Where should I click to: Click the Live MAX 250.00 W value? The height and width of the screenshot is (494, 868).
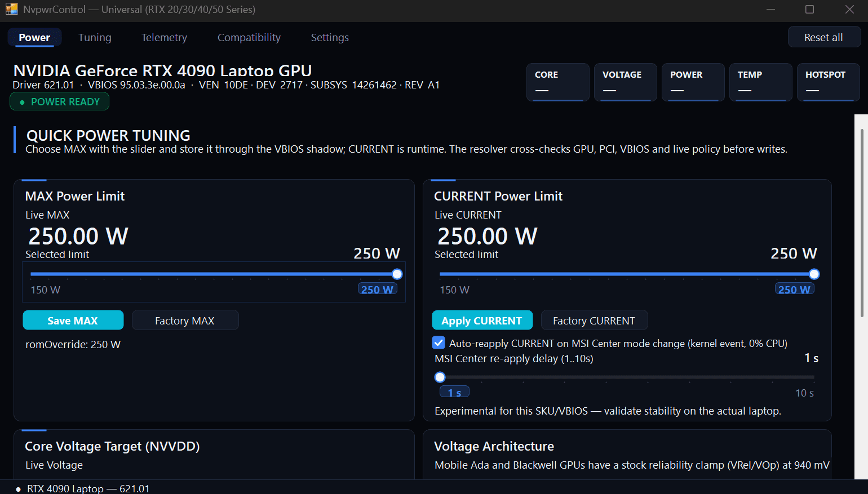[x=78, y=236]
